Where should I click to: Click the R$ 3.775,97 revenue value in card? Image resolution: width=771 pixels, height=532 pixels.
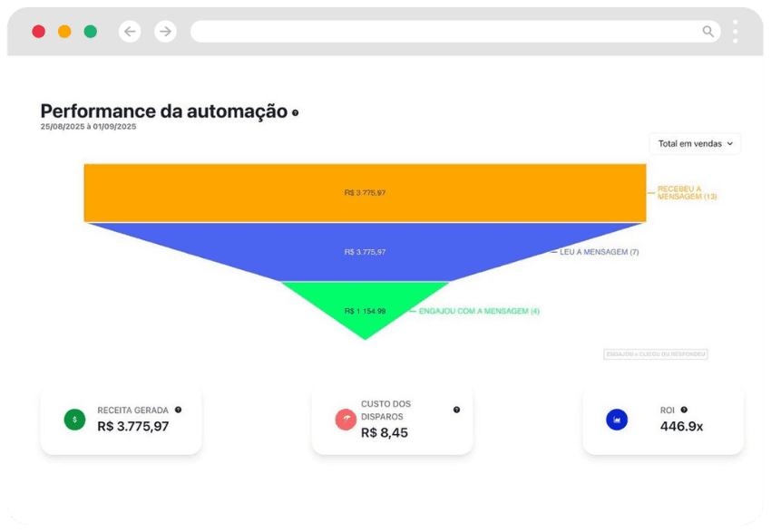pos(133,426)
